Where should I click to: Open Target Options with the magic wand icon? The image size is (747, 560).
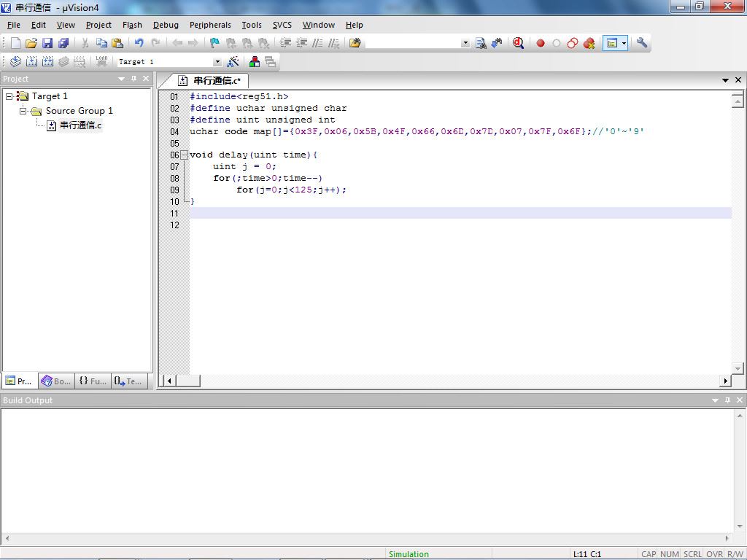233,62
